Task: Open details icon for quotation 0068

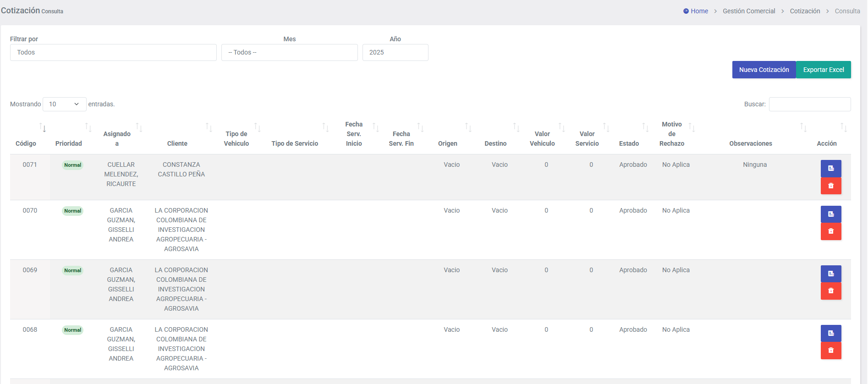Action: [x=830, y=333]
